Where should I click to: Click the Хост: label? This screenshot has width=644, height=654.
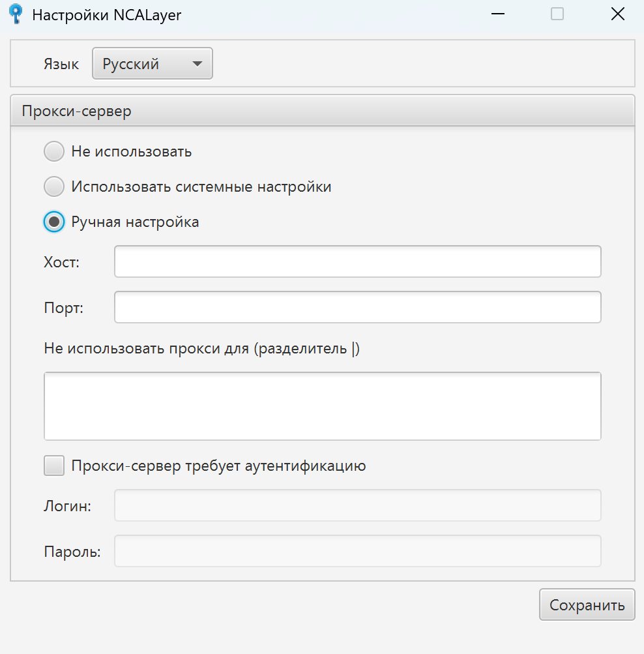tap(62, 262)
